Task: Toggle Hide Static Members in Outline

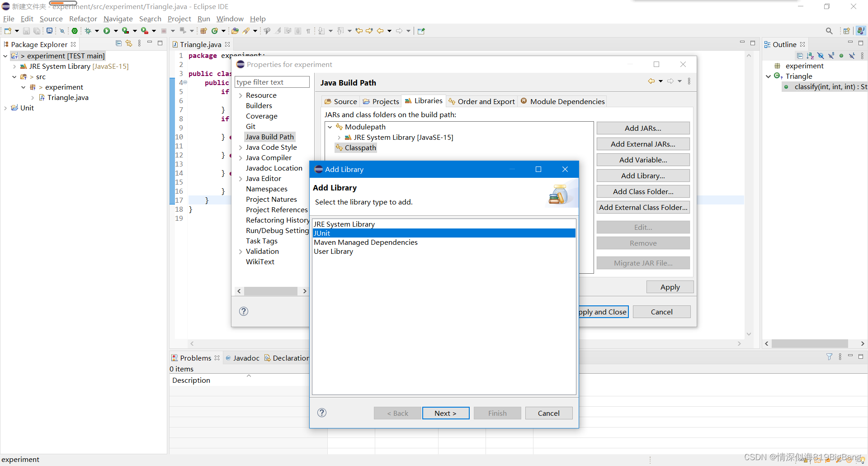Action: point(831,56)
